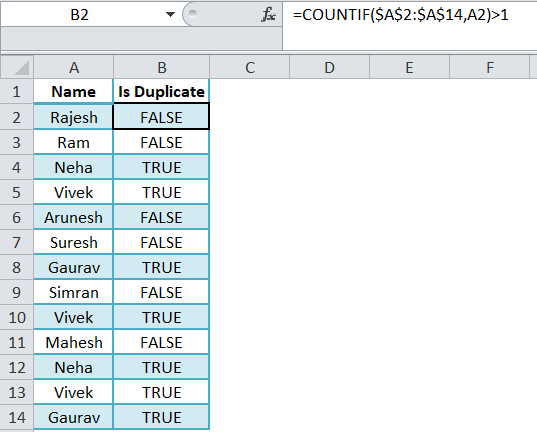Select row 5 header
The height and width of the screenshot is (432, 537).
click(x=16, y=192)
